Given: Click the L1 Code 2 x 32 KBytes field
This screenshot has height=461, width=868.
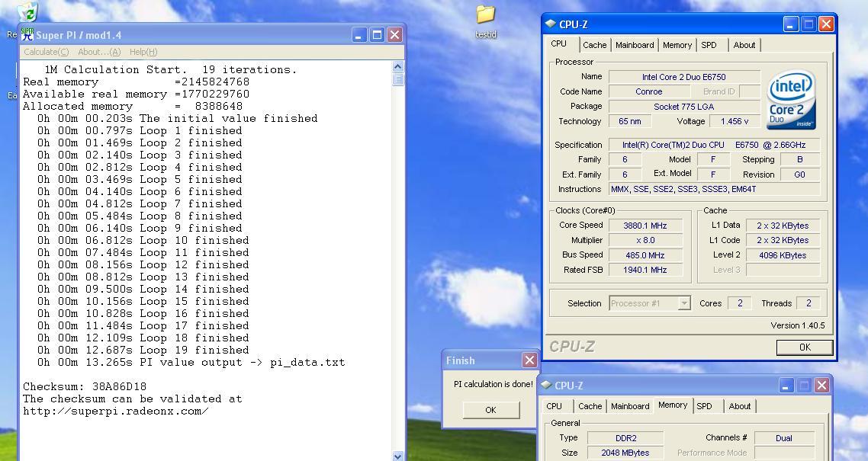Looking at the screenshot, I should 783,240.
